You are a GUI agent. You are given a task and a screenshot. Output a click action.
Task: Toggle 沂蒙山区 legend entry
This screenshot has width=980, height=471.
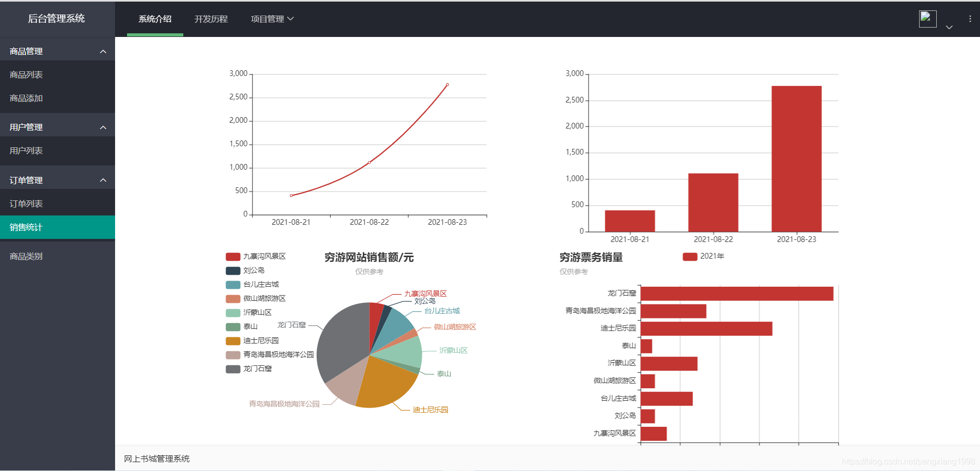[x=249, y=313]
